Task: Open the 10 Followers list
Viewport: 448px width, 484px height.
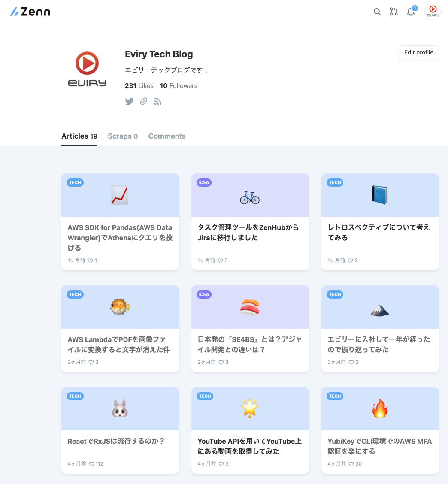Action: pos(179,85)
